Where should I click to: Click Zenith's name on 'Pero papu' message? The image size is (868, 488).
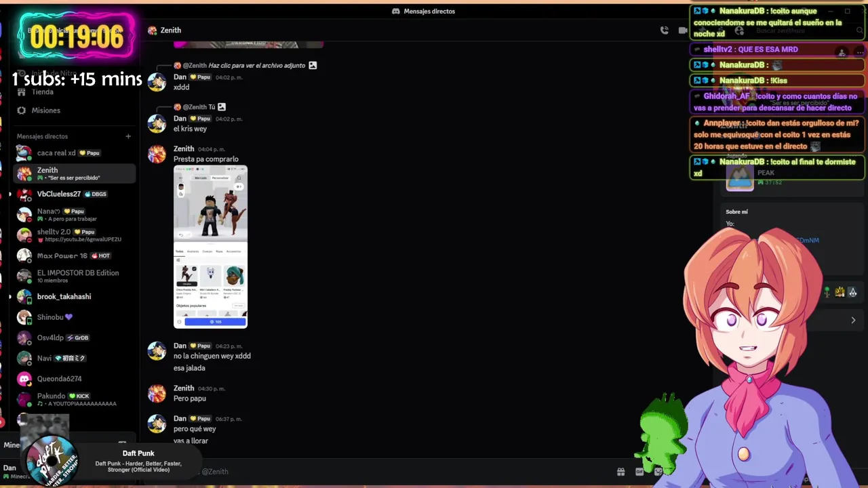point(184,388)
